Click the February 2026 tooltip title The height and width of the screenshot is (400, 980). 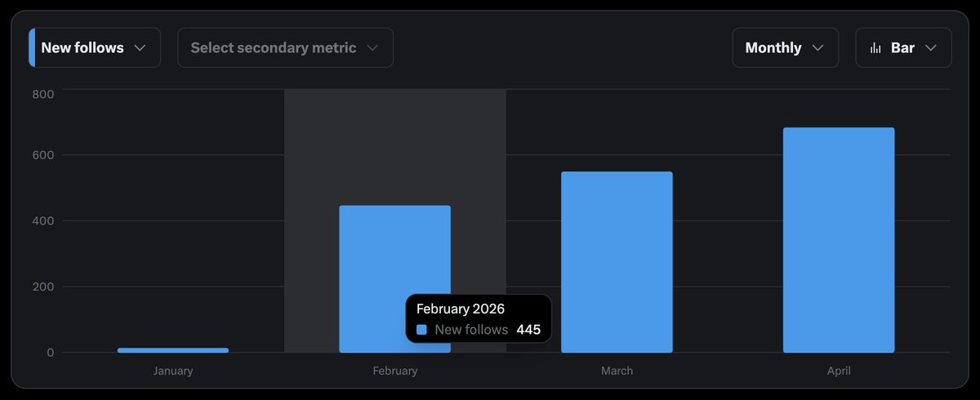[461, 309]
